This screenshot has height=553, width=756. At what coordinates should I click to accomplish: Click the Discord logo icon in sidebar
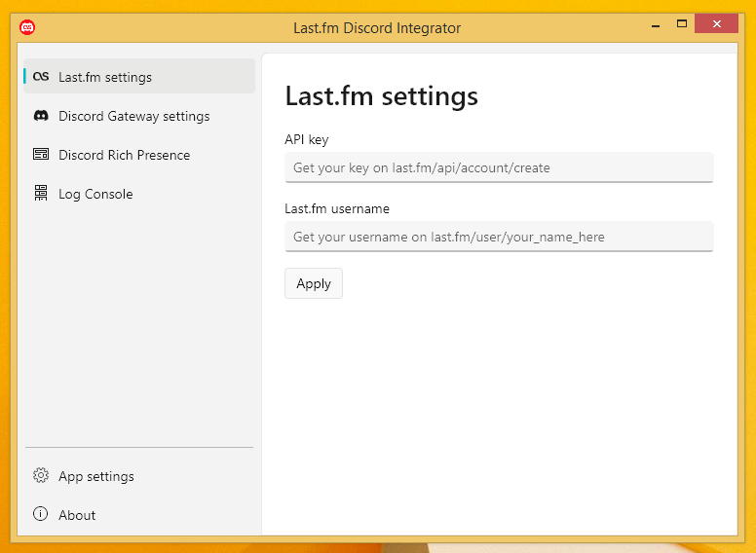pyautogui.click(x=41, y=116)
